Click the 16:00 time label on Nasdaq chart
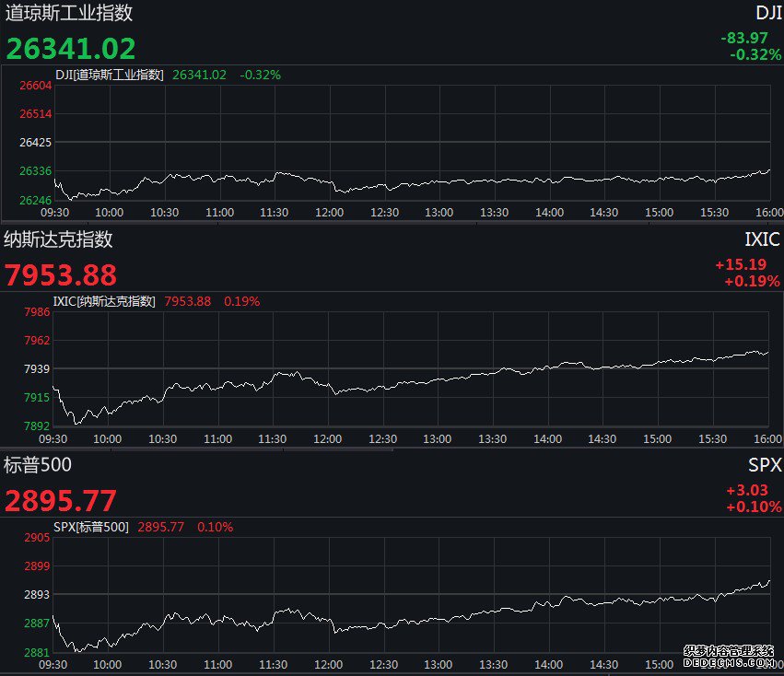This screenshot has height=676, width=784. (x=768, y=439)
